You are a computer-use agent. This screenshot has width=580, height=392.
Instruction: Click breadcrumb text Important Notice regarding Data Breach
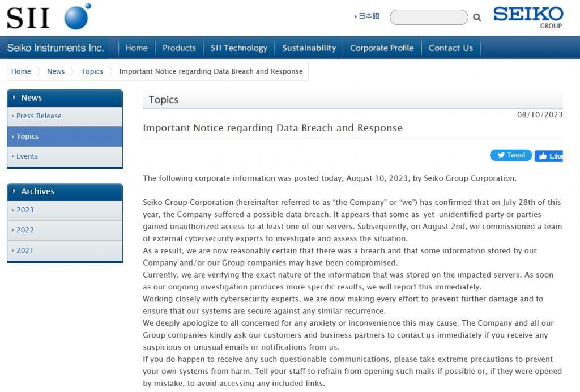click(x=211, y=71)
